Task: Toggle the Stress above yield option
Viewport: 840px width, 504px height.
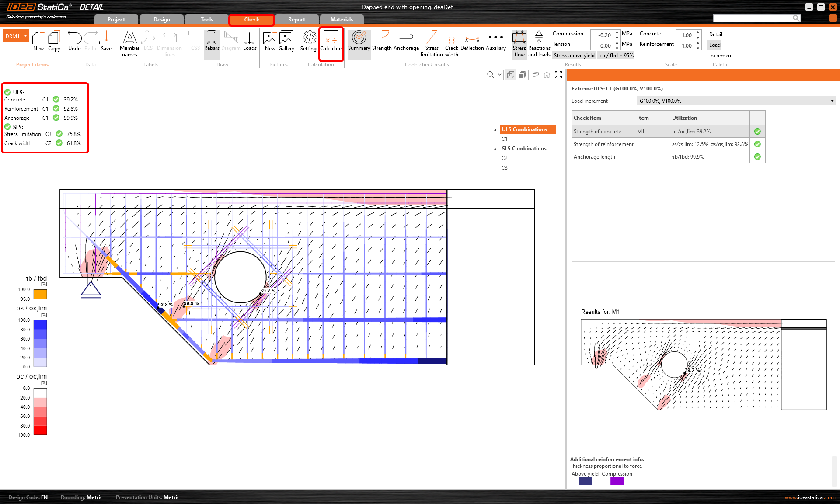Action: [x=574, y=56]
